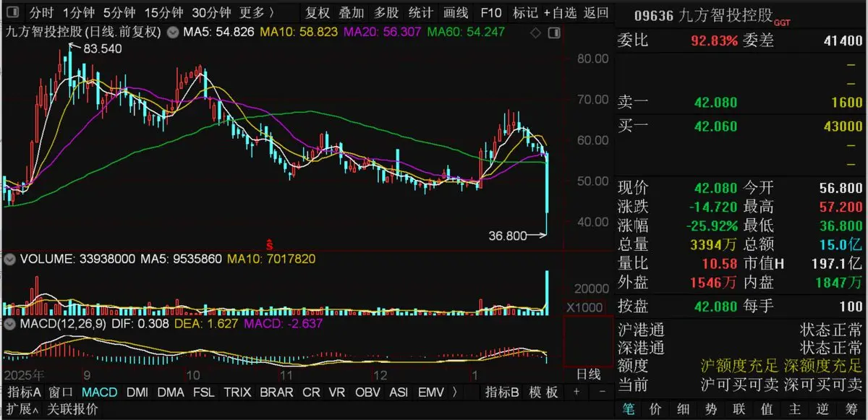Image resolution: width=868 pixels, height=420 pixels.
Task: Click 叠加 overlay button
Action: 352,13
